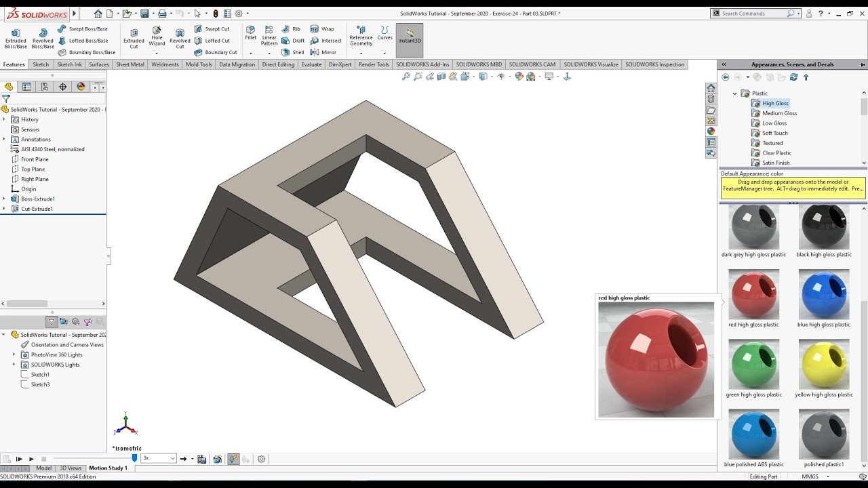Open Motion Study properties gear
868x488 pixels.
pyautogui.click(x=262, y=459)
